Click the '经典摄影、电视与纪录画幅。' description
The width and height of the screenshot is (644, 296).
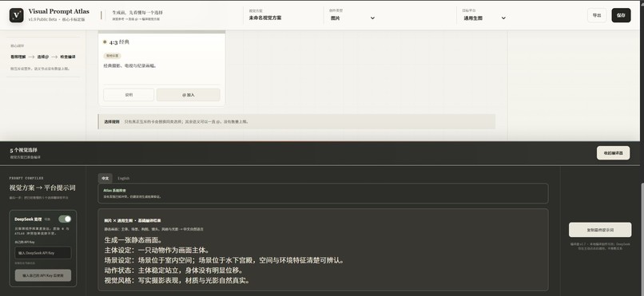click(x=129, y=65)
